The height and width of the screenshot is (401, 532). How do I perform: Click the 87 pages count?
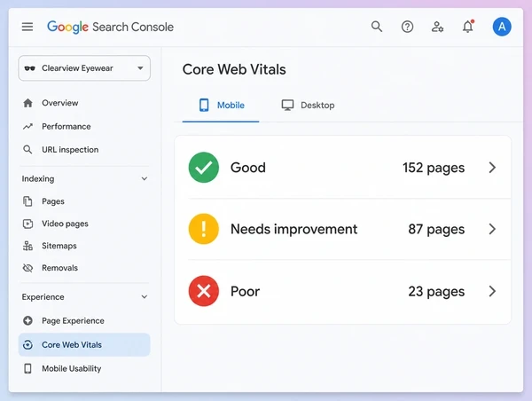pyautogui.click(x=436, y=229)
